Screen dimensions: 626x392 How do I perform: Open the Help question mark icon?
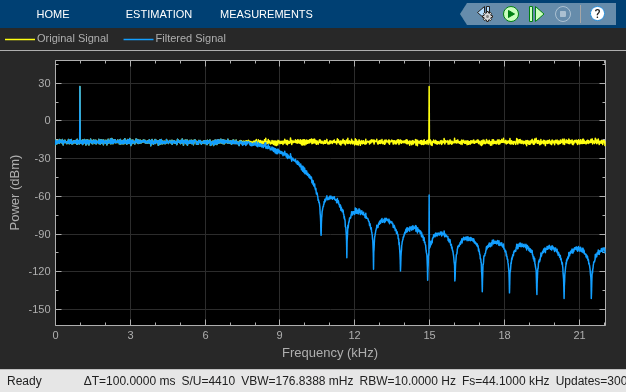pyautogui.click(x=597, y=14)
